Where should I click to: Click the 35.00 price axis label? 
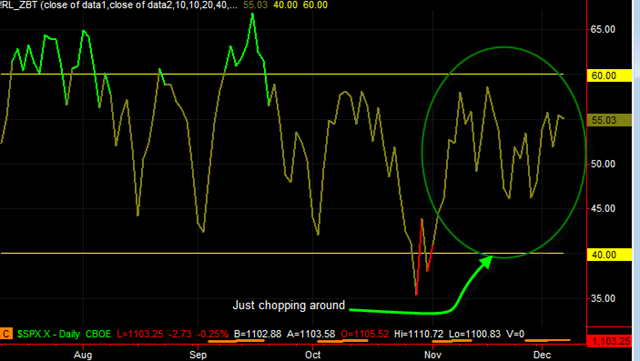603,299
